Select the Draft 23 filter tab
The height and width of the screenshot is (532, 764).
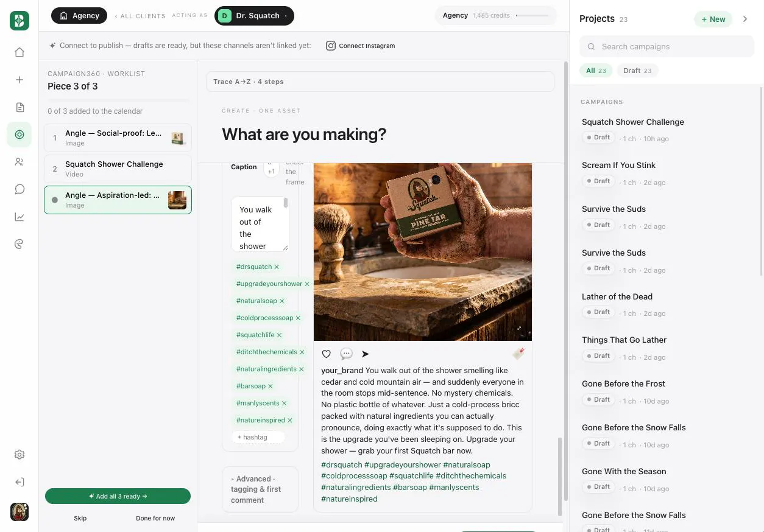click(637, 71)
